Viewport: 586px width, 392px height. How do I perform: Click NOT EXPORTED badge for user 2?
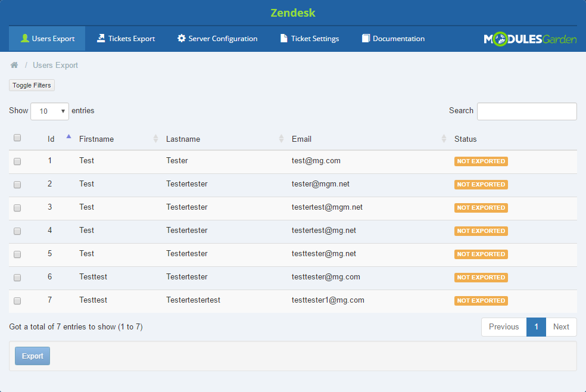click(481, 184)
